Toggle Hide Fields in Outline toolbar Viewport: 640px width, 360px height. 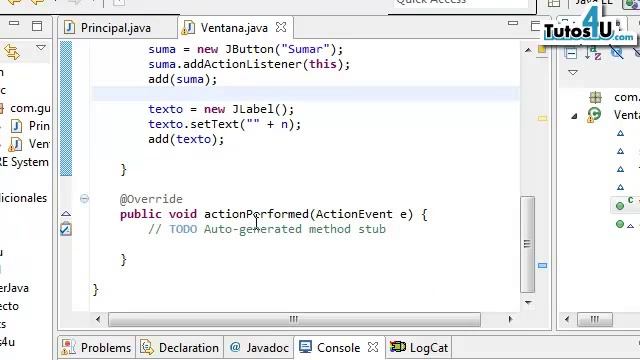616,52
